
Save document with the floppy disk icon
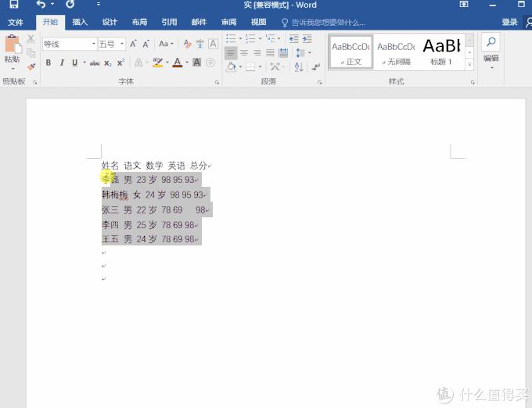pyautogui.click(x=13, y=5)
